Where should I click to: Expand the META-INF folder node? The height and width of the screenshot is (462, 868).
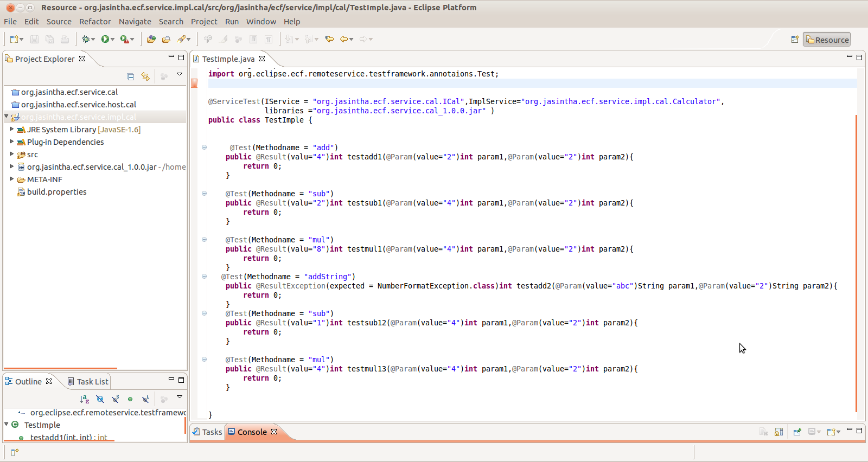pyautogui.click(x=12, y=179)
